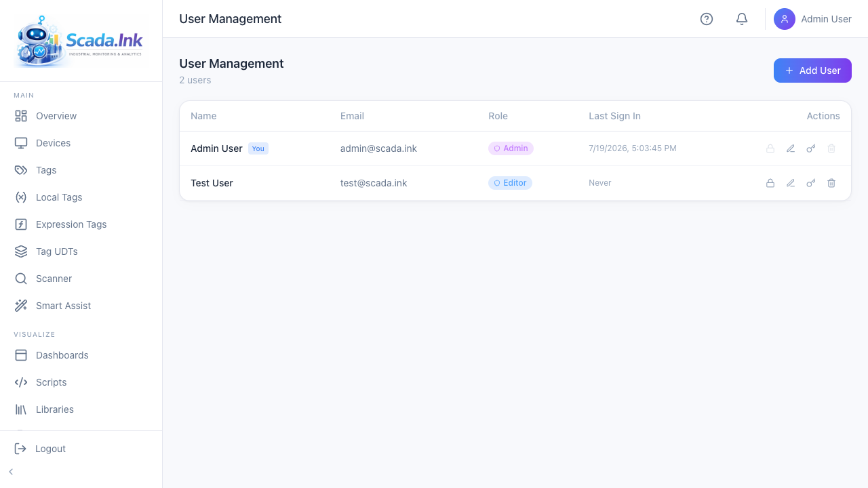This screenshot has width=868, height=488.
Task: Click the Editor role badge
Action: click(510, 183)
